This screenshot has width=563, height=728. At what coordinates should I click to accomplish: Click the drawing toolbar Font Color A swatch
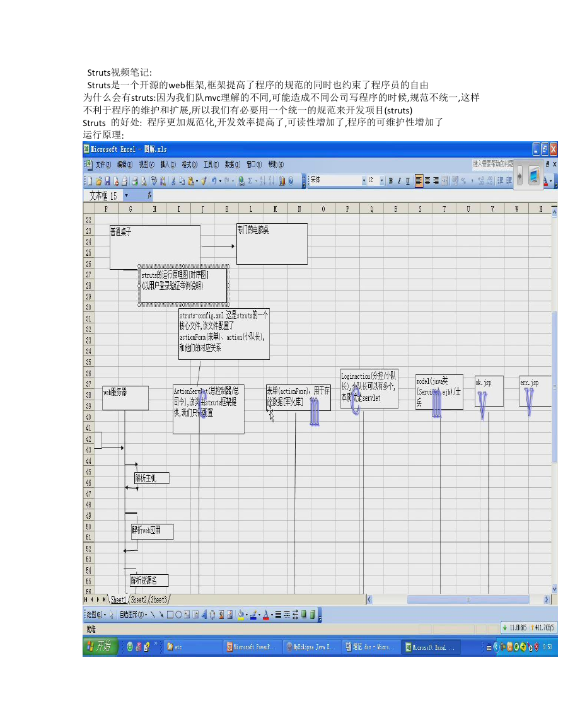coord(265,615)
